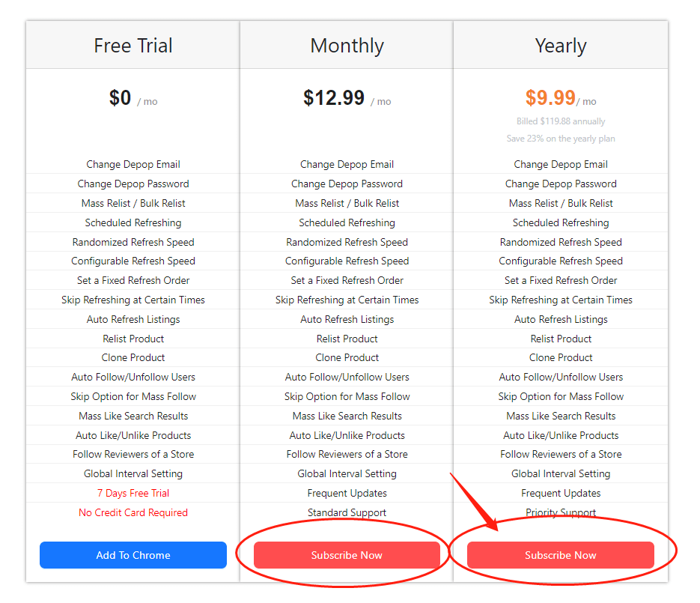Screen dimensions: 700x603
Task: Click Global Interval Setting in the Monthly column
Action: pyautogui.click(x=347, y=473)
